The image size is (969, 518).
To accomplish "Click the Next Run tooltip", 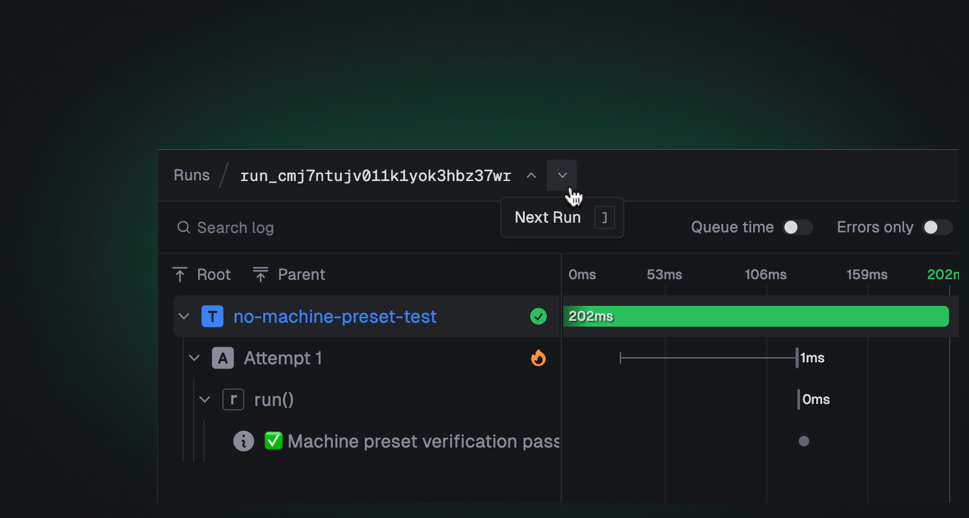I will pos(562,218).
